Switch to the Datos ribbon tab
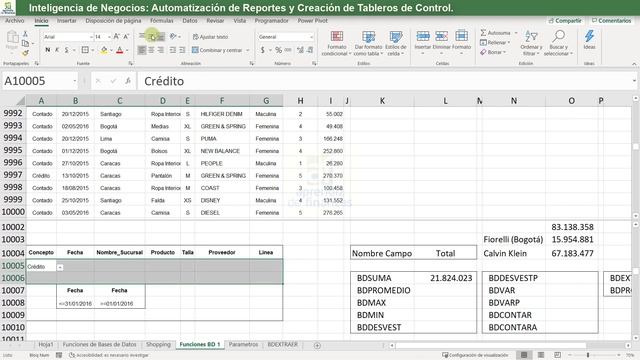 [190, 20]
